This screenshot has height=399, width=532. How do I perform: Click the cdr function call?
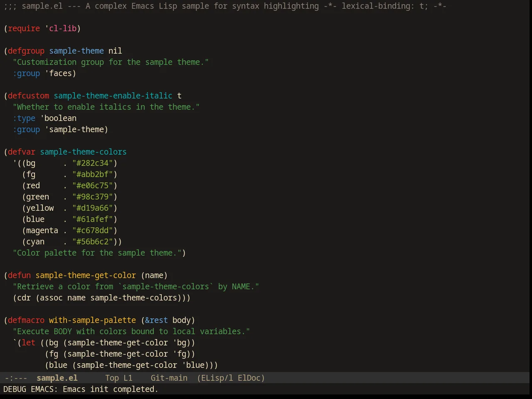tap(24, 298)
